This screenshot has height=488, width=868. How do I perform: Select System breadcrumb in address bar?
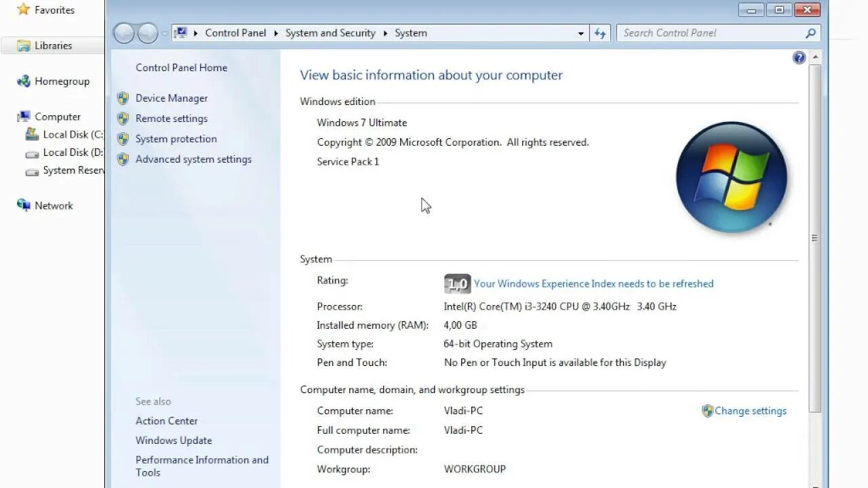(x=411, y=33)
